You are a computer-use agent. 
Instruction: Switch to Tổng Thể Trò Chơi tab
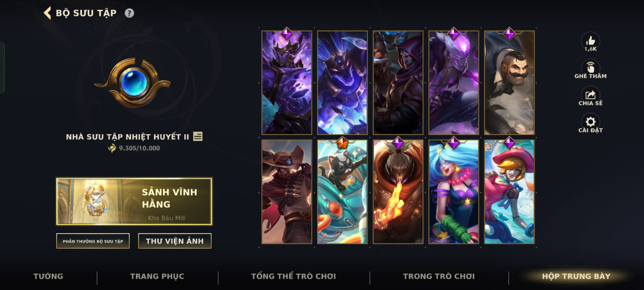[x=294, y=276]
